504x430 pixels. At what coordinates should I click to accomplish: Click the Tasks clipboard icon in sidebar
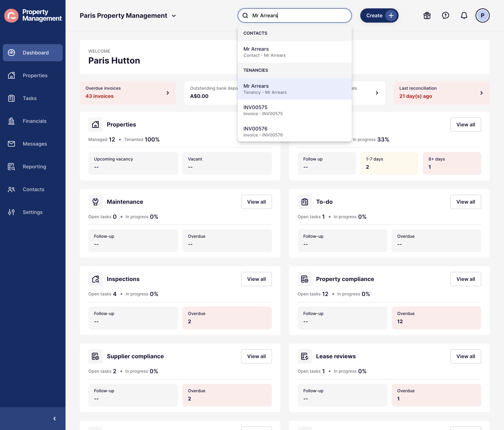click(11, 98)
